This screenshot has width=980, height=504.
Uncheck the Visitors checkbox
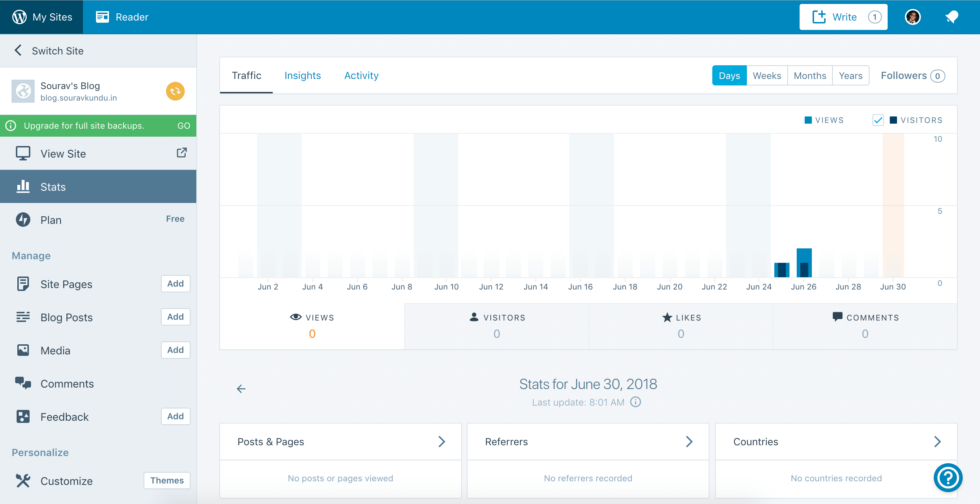tap(878, 120)
